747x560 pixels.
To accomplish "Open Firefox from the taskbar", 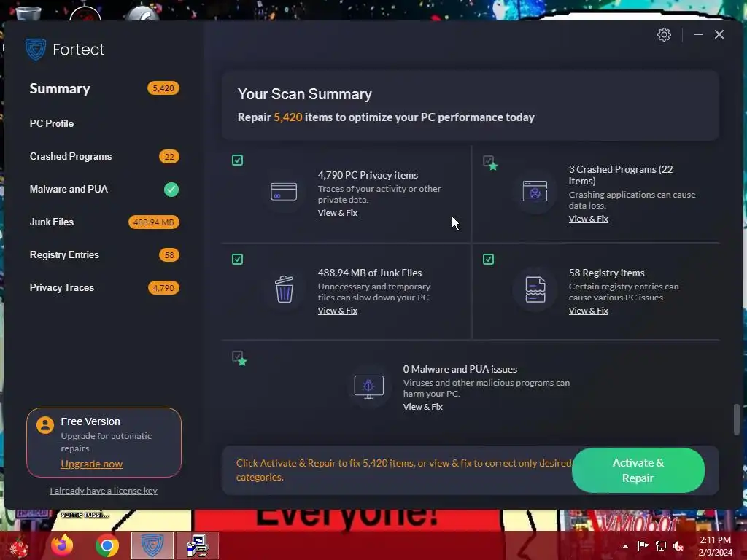I will click(x=62, y=545).
